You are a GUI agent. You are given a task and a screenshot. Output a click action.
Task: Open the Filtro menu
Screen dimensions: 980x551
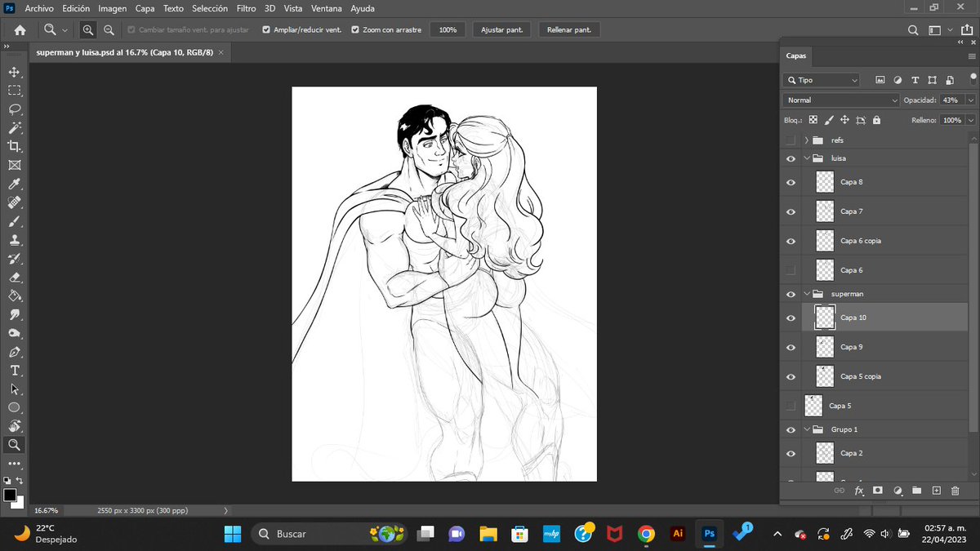246,8
